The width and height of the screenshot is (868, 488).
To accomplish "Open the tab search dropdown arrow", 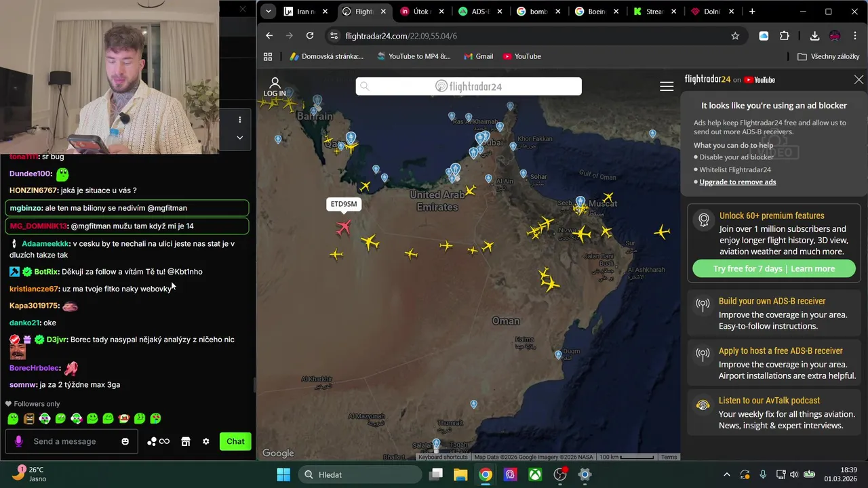I will point(269,12).
